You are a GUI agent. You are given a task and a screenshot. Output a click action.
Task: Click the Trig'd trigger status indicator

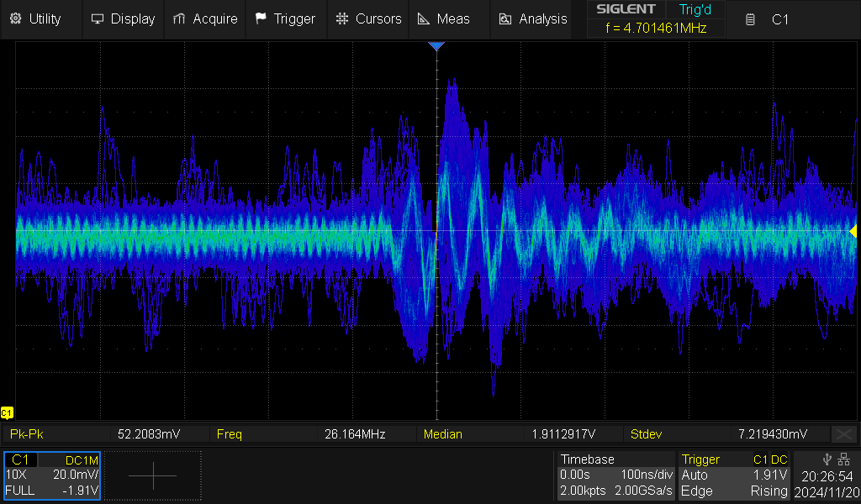pyautogui.click(x=694, y=9)
